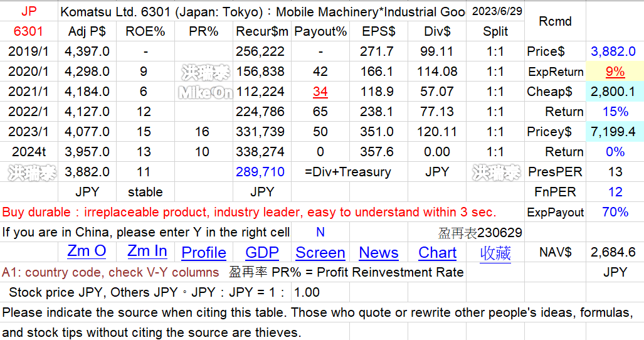Viewport: 644px width, 340px height.
Task: Open the Zm O link
Action: pyautogui.click(x=87, y=251)
